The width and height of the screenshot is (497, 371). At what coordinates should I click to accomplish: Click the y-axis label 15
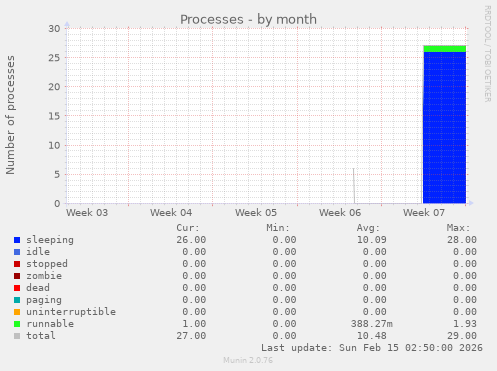(x=54, y=116)
